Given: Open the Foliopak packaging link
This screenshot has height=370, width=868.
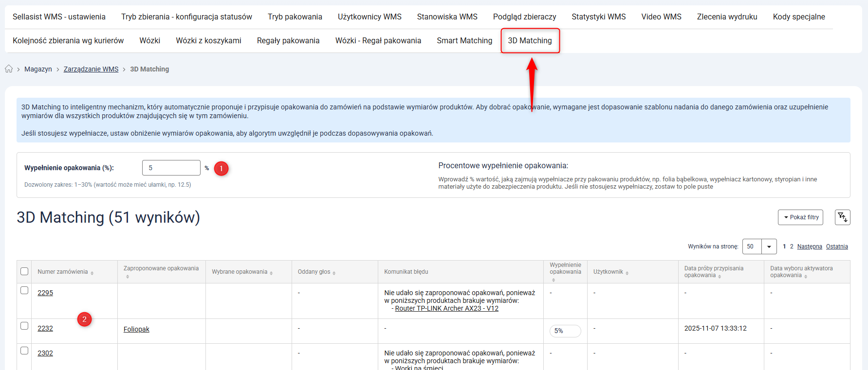Looking at the screenshot, I should [x=136, y=329].
